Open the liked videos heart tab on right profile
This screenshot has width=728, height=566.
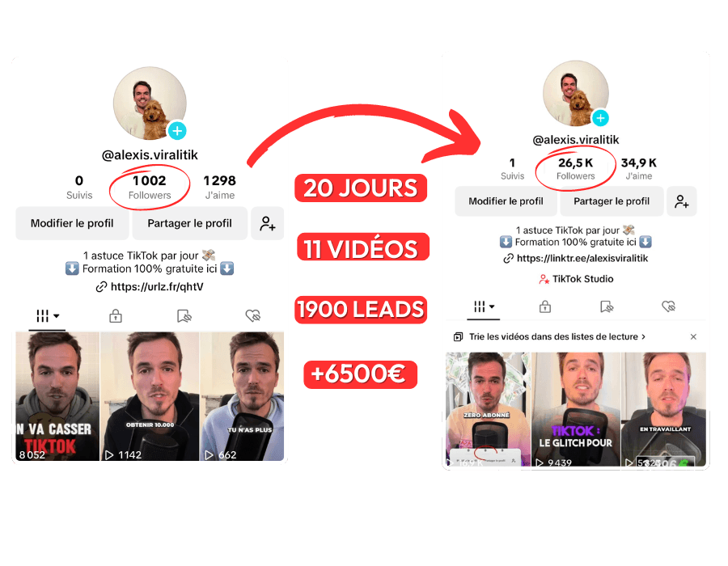669,306
